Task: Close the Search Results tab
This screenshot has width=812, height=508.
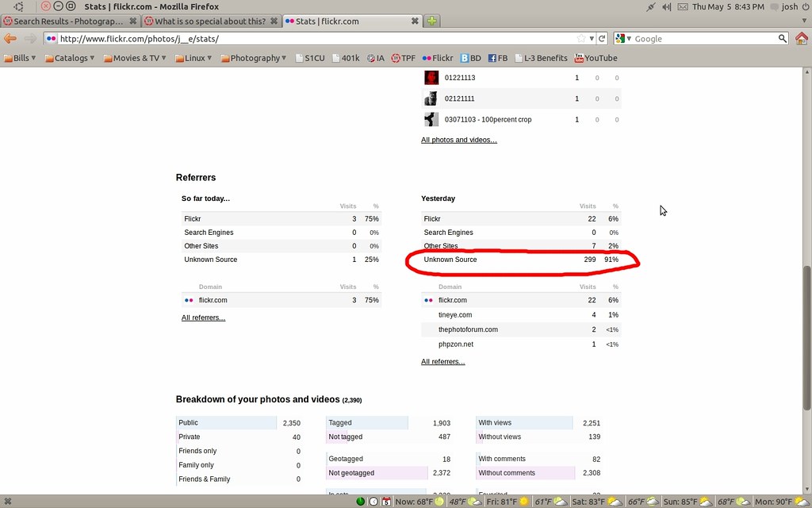Action: coord(133,21)
